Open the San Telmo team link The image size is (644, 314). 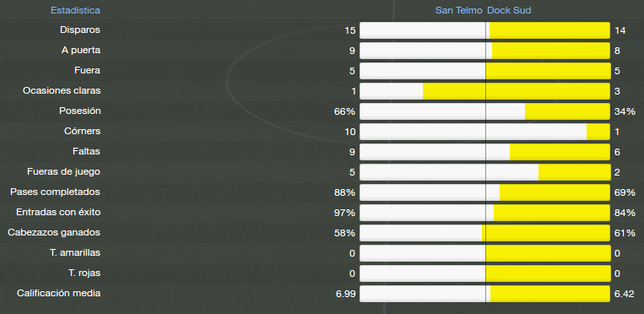coord(459,10)
